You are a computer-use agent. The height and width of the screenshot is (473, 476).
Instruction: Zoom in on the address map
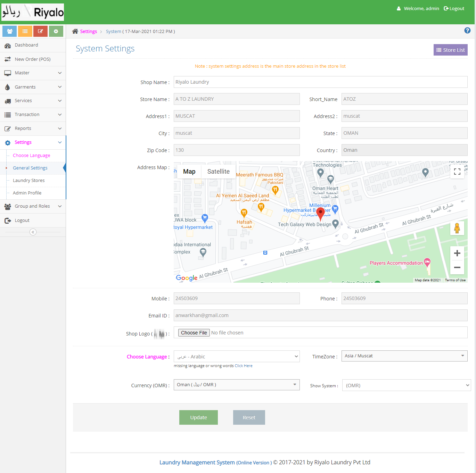coord(457,253)
